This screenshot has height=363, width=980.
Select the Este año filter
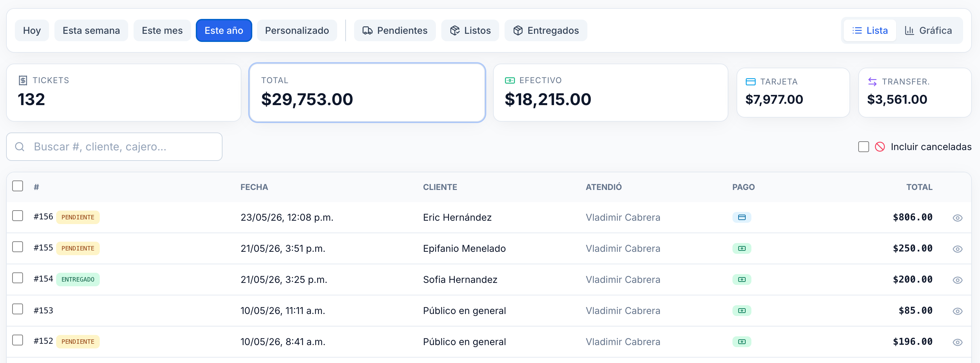(224, 30)
